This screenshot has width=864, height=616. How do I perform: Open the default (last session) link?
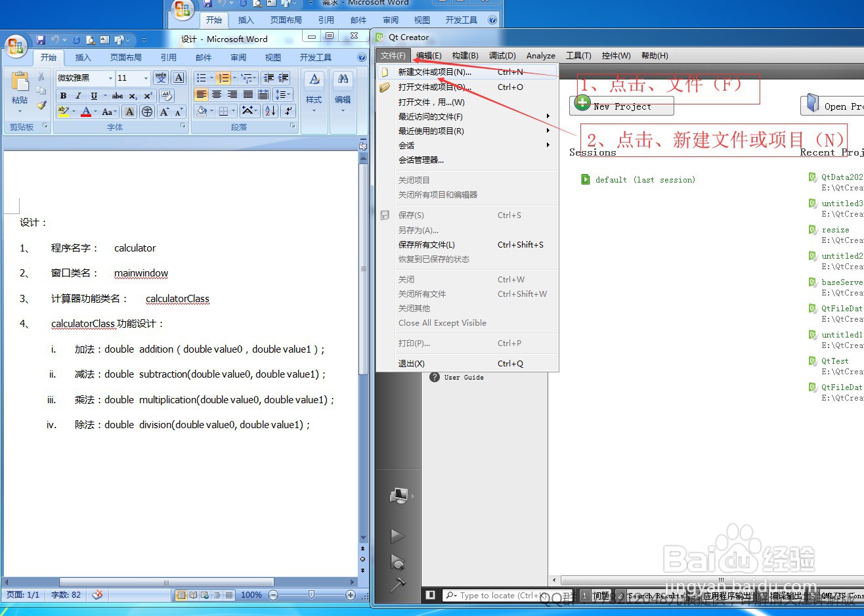click(645, 180)
